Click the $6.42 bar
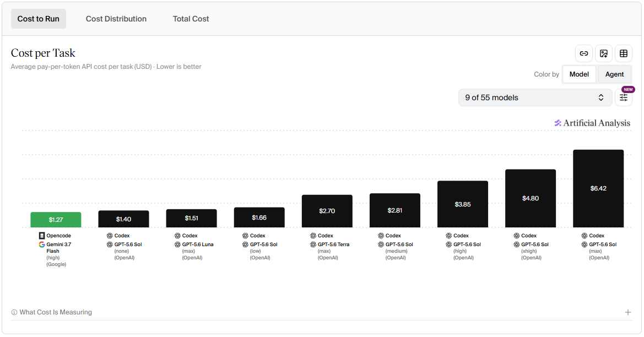 (598, 188)
